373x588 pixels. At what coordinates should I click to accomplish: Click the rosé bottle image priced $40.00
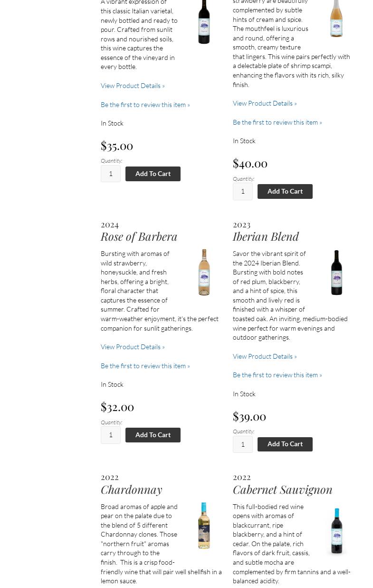[x=336, y=18]
